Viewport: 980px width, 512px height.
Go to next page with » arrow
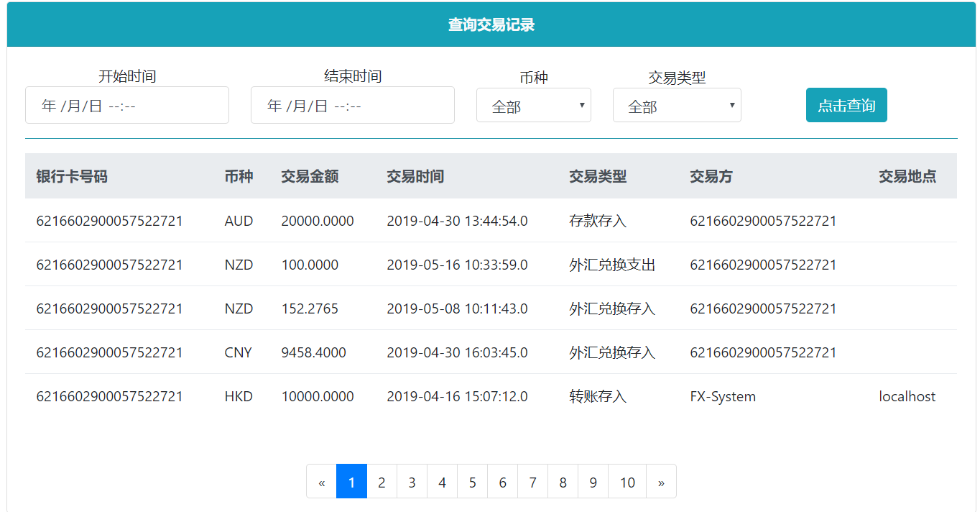(661, 482)
